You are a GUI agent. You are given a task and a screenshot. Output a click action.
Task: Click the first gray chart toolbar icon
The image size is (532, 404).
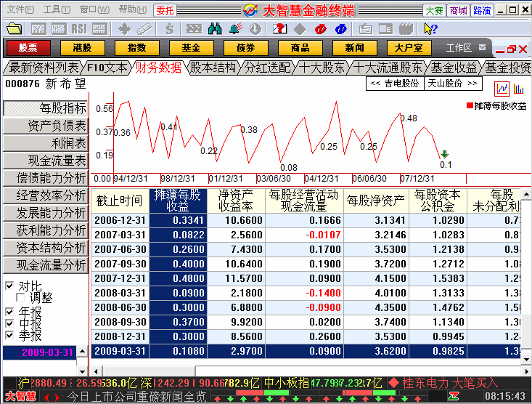pyautogui.click(x=38, y=29)
